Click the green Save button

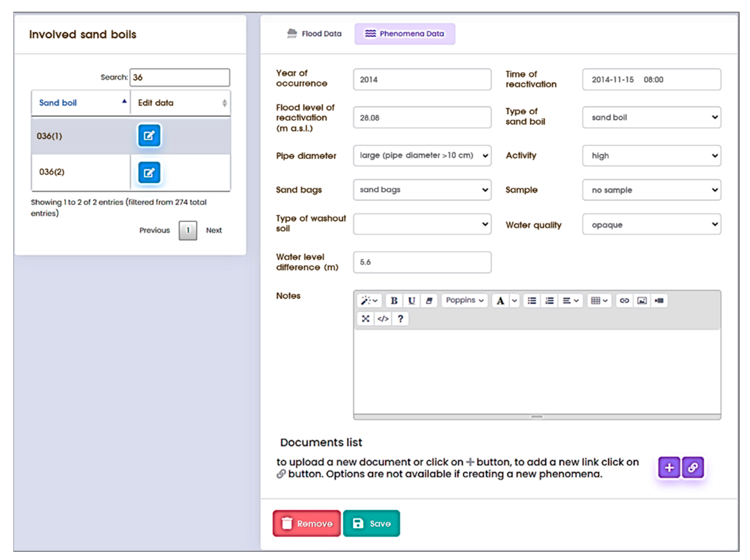click(x=371, y=523)
